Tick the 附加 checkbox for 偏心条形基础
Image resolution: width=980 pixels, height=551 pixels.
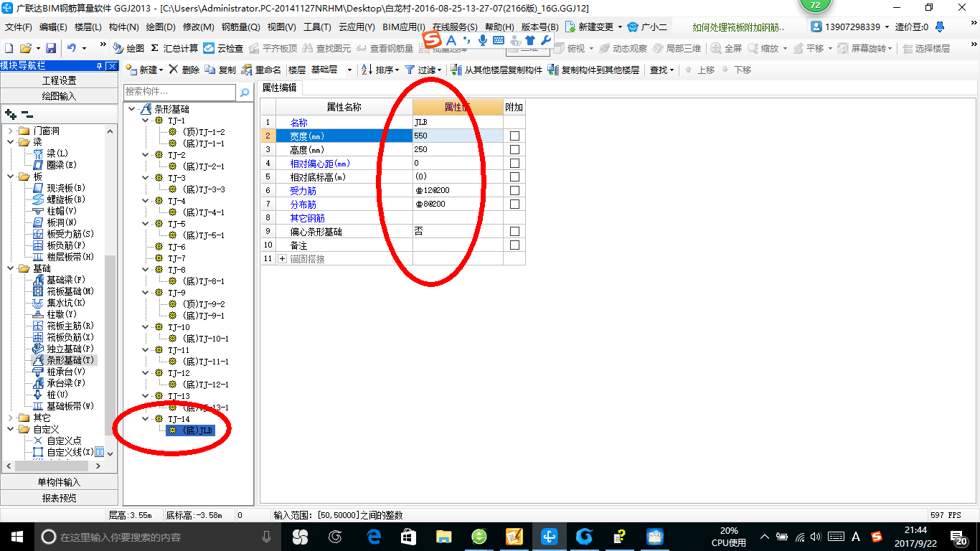tap(514, 232)
